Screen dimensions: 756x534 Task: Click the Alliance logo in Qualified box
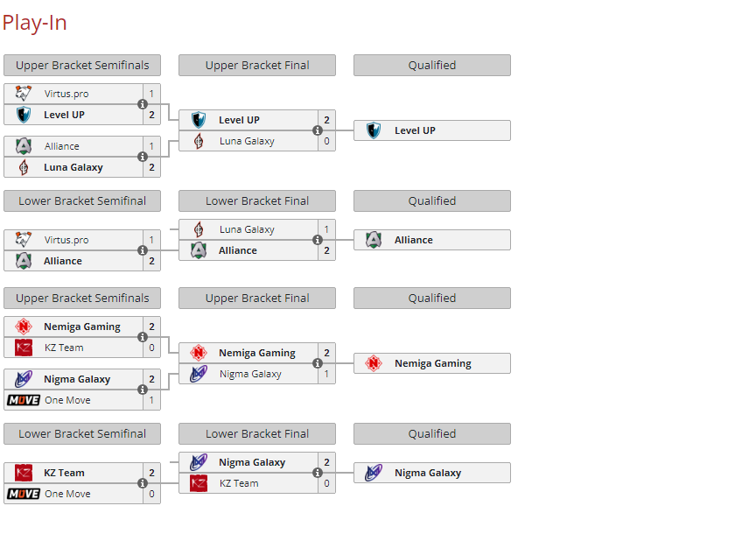[x=372, y=239]
